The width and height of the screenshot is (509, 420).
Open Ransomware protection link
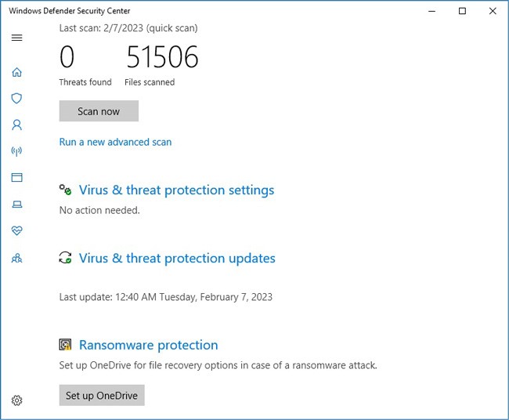click(149, 345)
